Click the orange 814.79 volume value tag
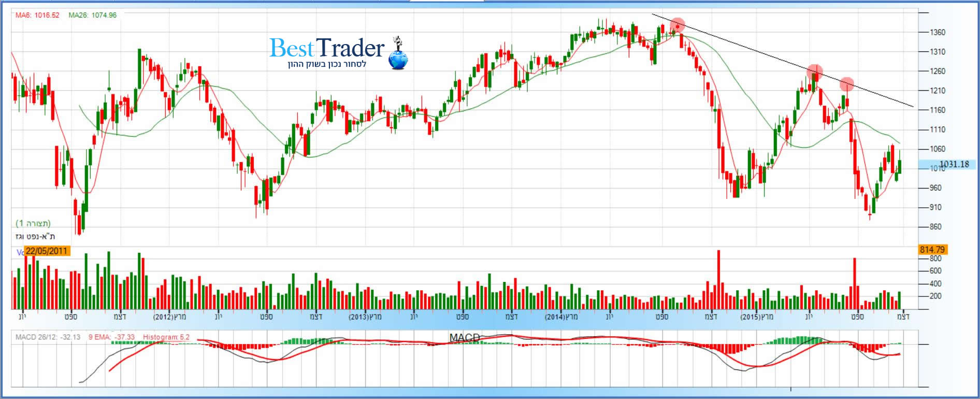The image size is (980, 399). coord(932,250)
